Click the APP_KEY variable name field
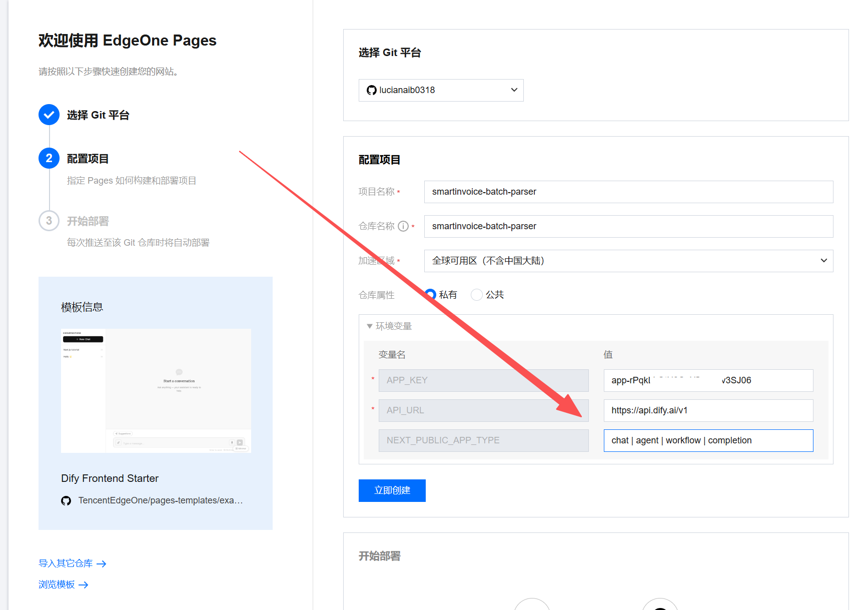Screen dimensions: 868x610 (x=484, y=380)
